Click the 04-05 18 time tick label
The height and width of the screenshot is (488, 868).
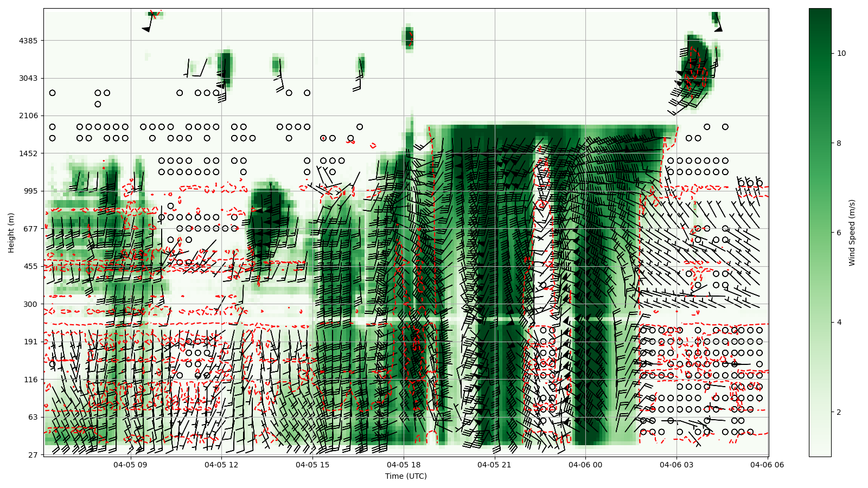(x=404, y=465)
